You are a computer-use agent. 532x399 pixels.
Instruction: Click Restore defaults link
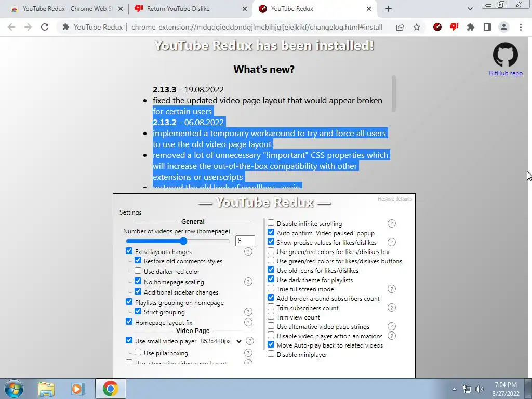coord(395,199)
